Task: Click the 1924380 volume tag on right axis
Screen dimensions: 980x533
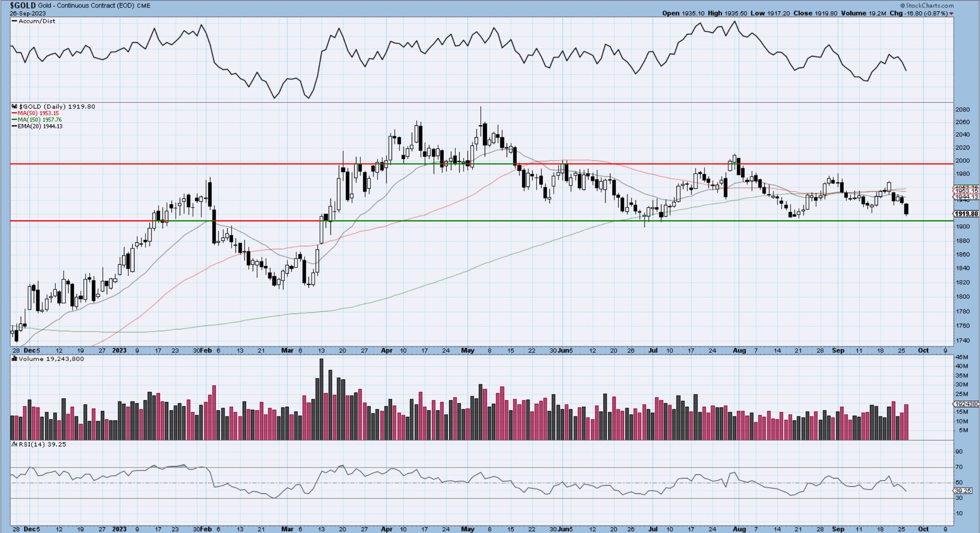Action: coord(966,404)
